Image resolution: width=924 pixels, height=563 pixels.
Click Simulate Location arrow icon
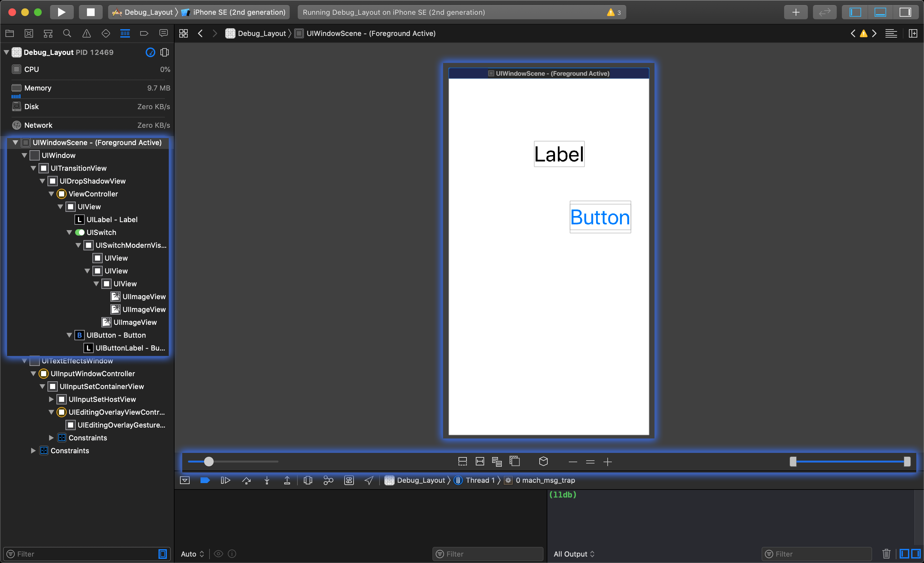pyautogui.click(x=369, y=481)
